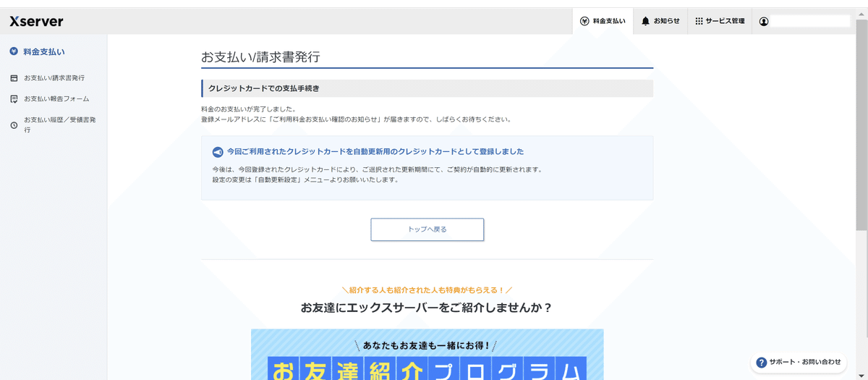Click the user account avatar icon

click(x=764, y=21)
